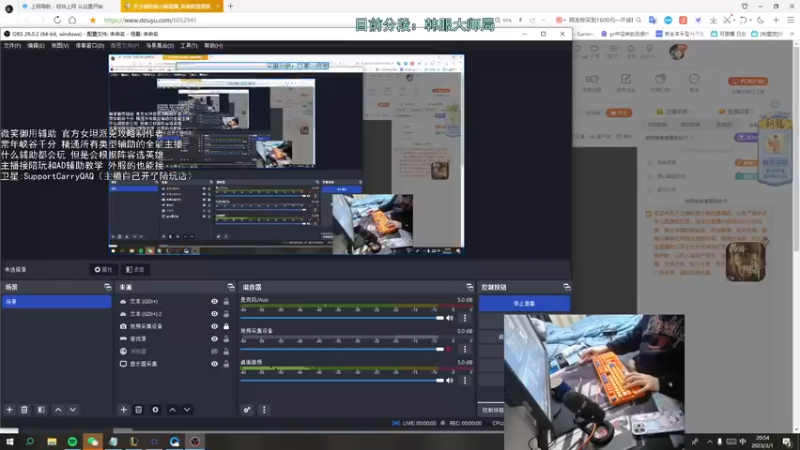Pop out the Sources dock panel
Screen dimensions: 800x450
point(231,287)
